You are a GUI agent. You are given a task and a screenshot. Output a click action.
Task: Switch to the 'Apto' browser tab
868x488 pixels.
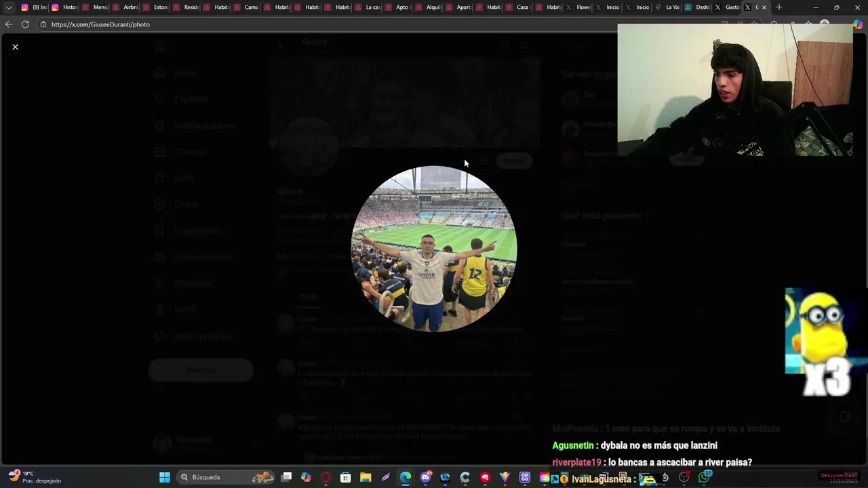[397, 7]
